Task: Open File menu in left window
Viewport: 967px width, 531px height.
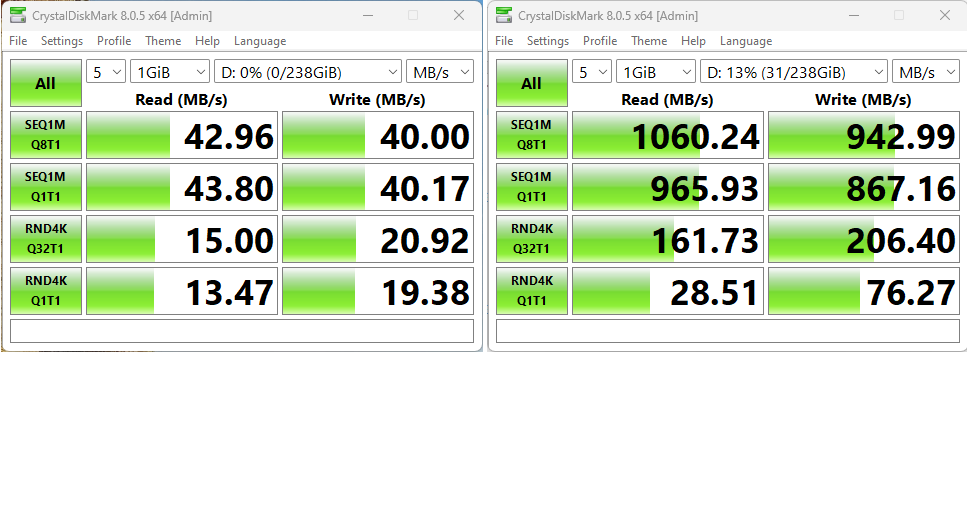Action: [18, 41]
